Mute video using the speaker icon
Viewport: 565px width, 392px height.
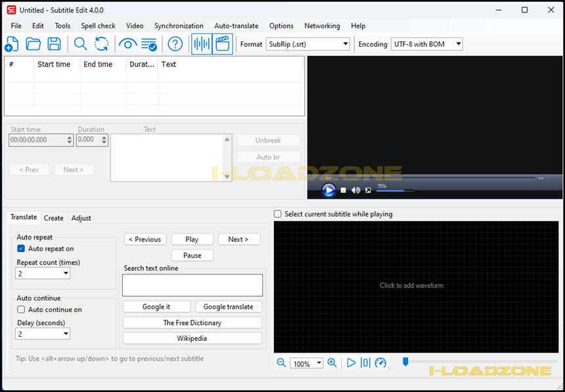click(355, 190)
